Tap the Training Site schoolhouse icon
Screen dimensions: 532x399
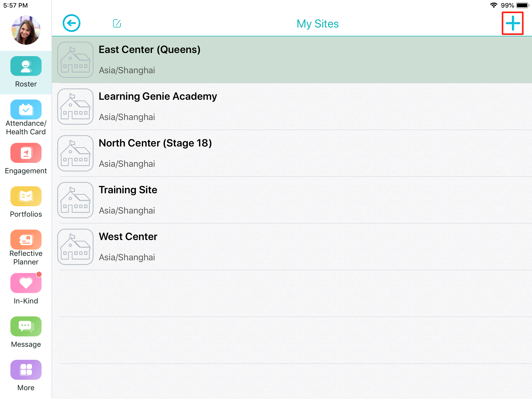coord(75,200)
